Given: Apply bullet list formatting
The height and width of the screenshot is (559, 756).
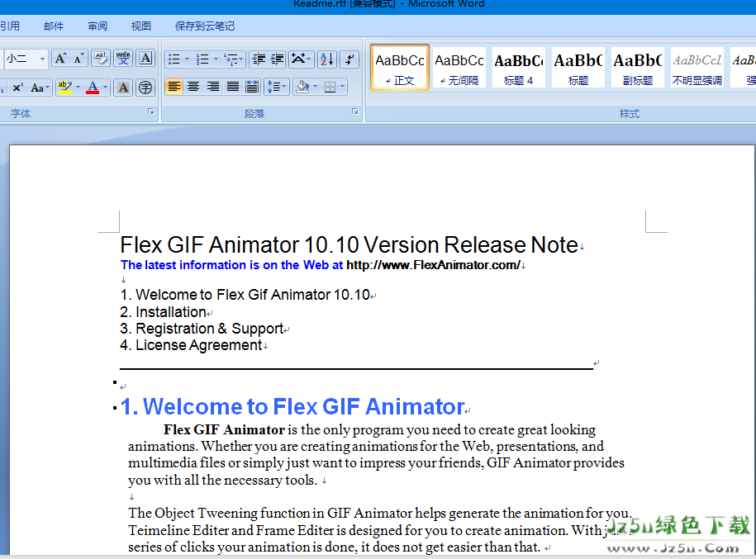Looking at the screenshot, I should pos(174,59).
